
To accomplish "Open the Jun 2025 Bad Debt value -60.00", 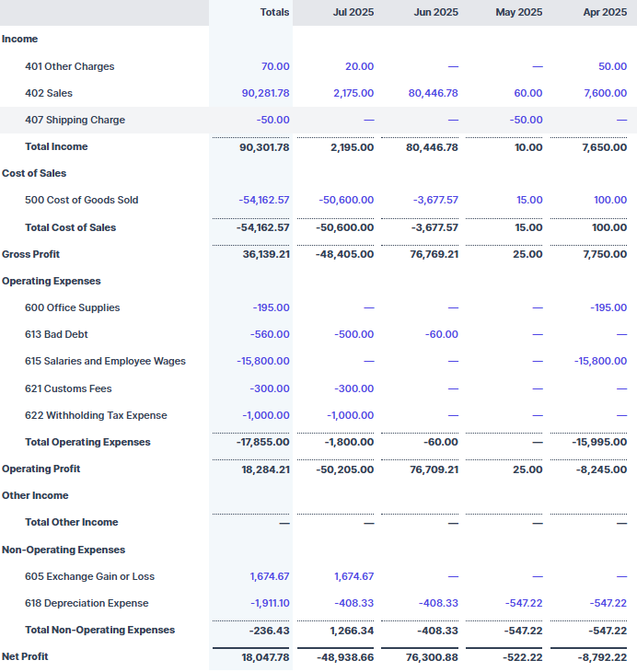I will [441, 334].
